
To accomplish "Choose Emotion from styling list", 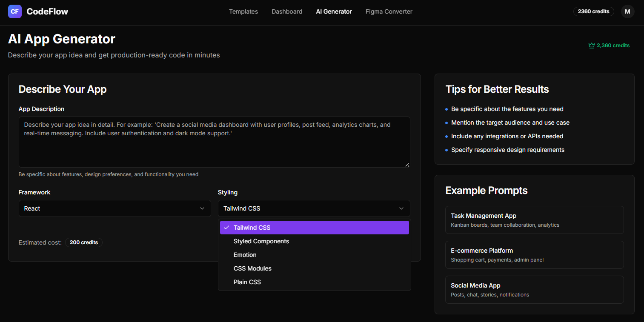I will (245, 255).
